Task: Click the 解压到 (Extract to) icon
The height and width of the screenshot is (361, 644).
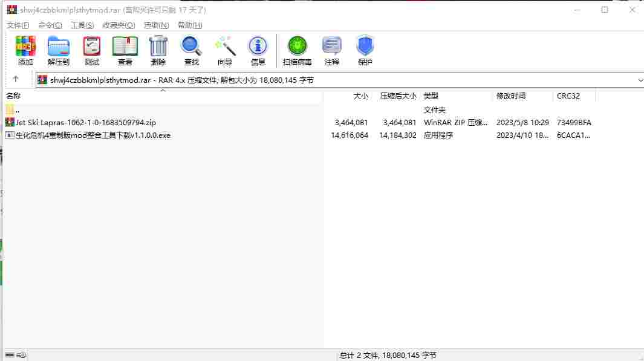Action: (x=58, y=50)
